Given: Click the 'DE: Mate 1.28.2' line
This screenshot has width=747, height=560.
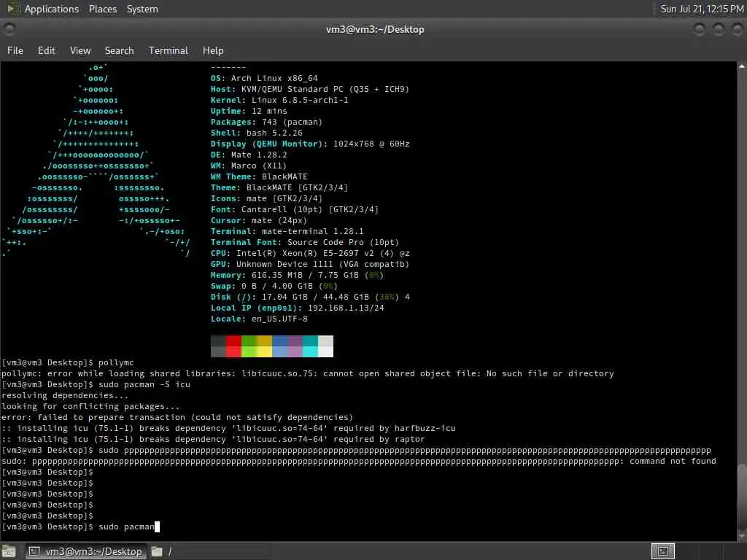Looking at the screenshot, I should (249, 155).
